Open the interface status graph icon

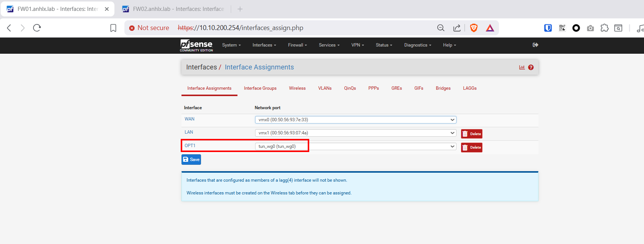point(522,68)
